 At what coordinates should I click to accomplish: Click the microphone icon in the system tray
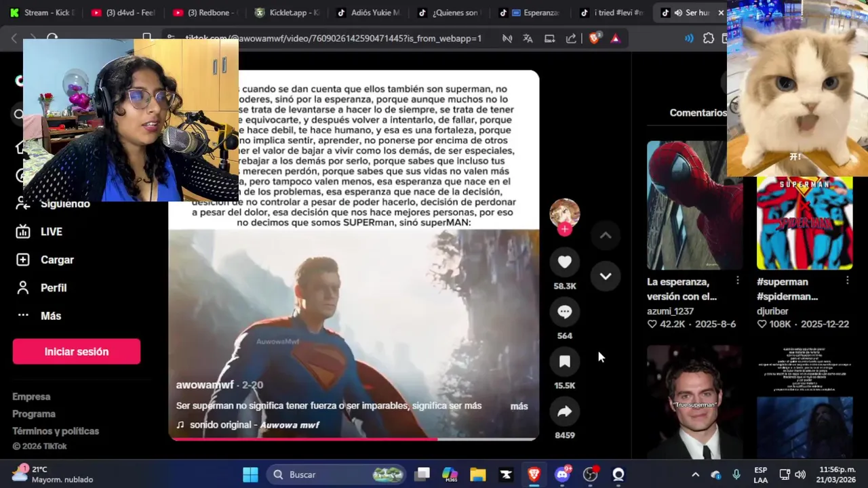(x=736, y=474)
